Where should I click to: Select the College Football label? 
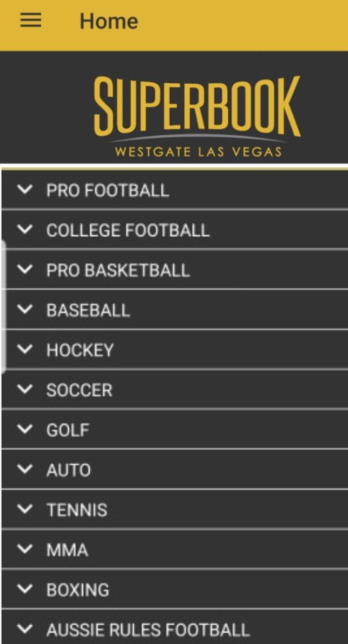[127, 230]
